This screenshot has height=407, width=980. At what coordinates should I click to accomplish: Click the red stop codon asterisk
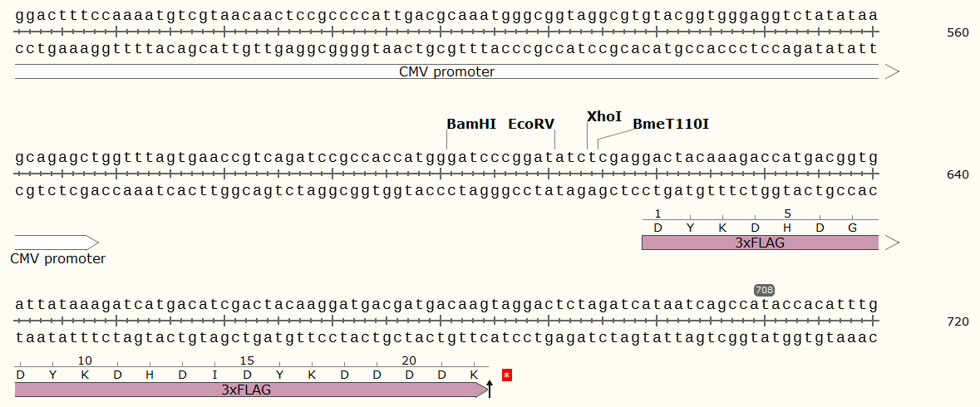pos(507,375)
